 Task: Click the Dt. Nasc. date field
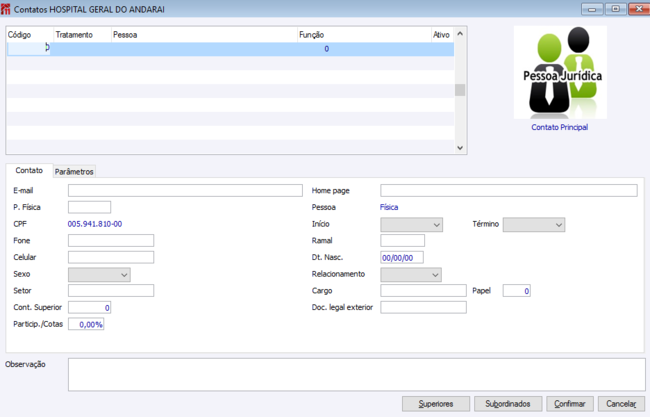pyautogui.click(x=402, y=257)
